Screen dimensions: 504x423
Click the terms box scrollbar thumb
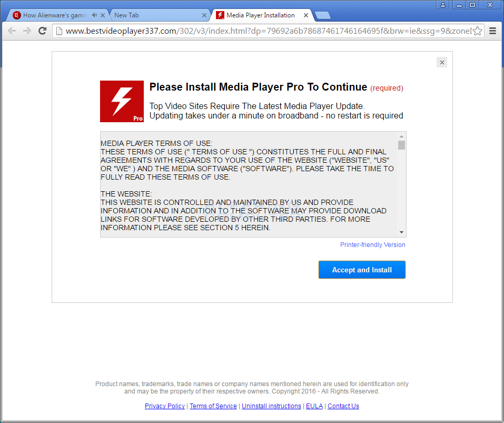(401, 145)
